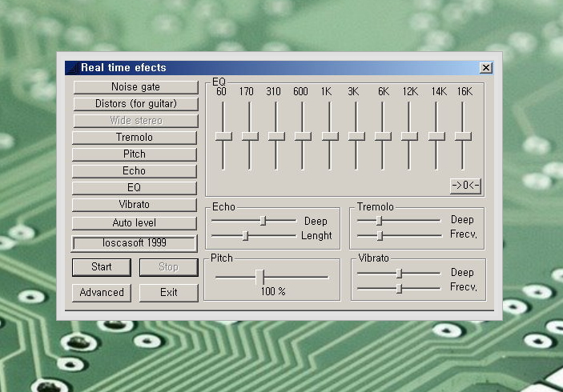Click the Pitch '100 %' value text
Screen dimensions: 563x392
pos(273,291)
